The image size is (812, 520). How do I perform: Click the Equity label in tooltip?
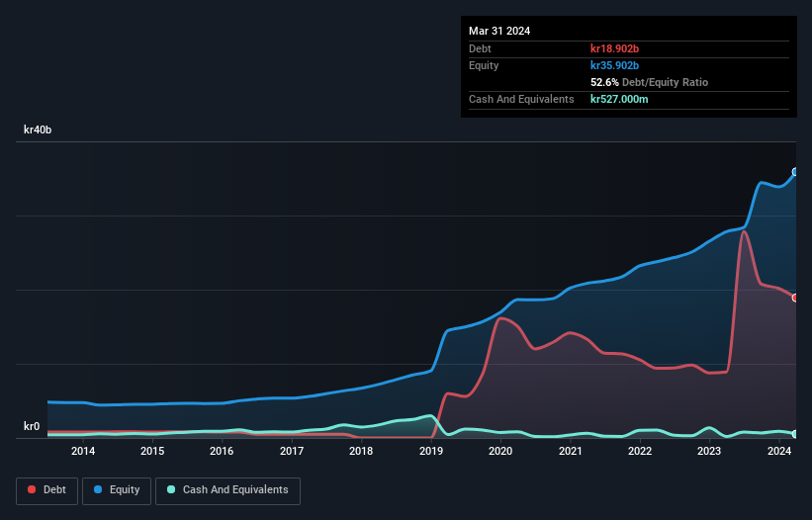point(484,65)
